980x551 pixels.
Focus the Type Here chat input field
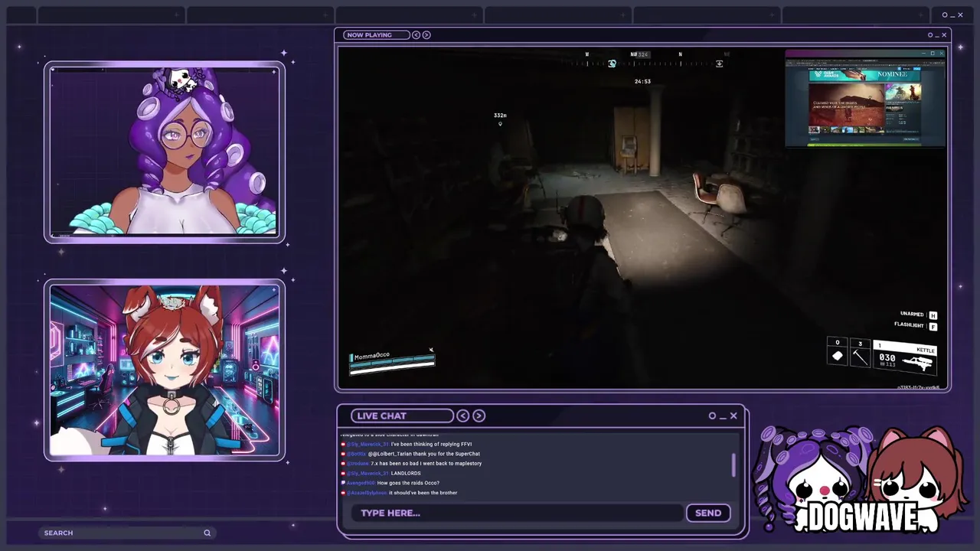click(x=518, y=513)
